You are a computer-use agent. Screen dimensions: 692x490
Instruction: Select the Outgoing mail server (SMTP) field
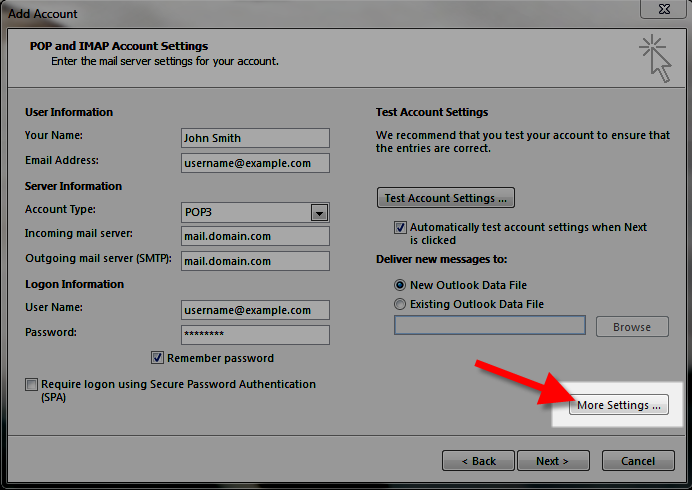point(255,261)
